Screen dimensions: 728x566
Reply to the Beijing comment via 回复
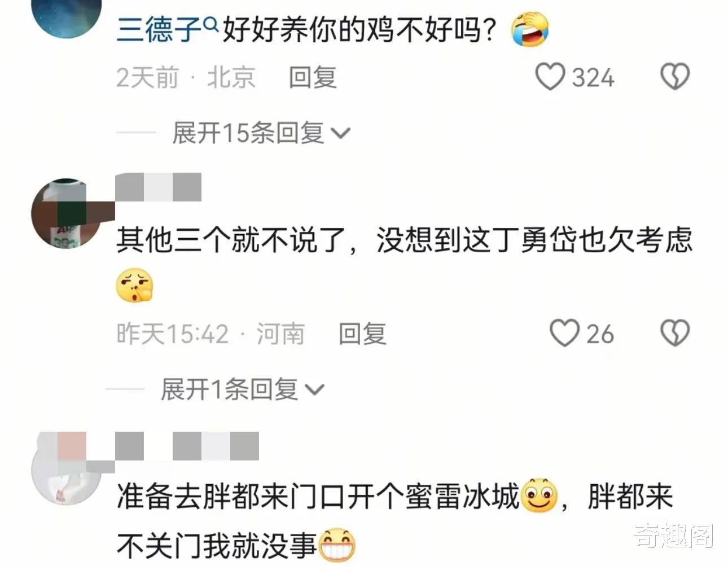[x=313, y=77]
